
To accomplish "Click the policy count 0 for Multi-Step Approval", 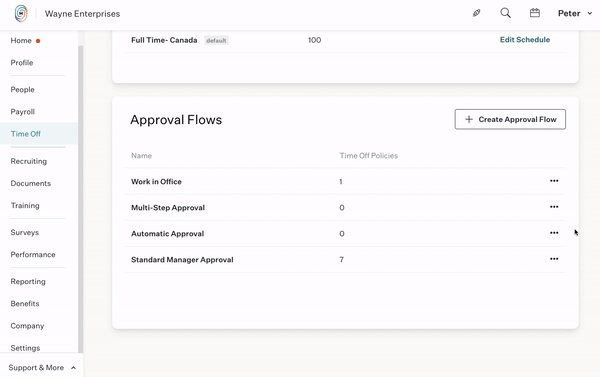I will (x=342, y=208).
